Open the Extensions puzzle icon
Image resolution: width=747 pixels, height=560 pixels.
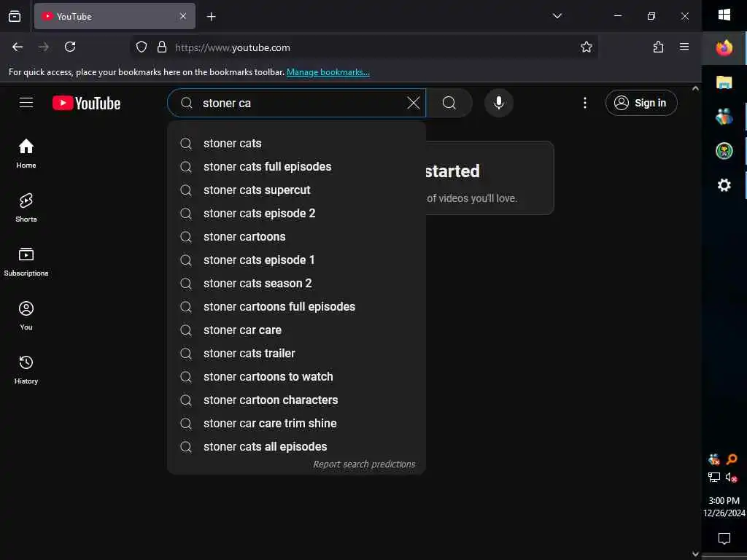click(659, 47)
